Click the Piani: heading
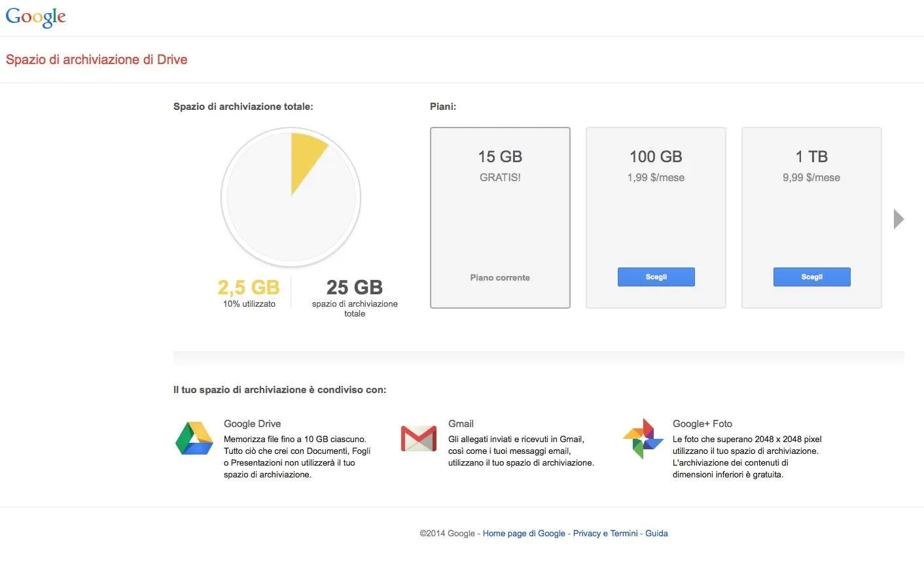The image size is (924, 569). (x=443, y=107)
